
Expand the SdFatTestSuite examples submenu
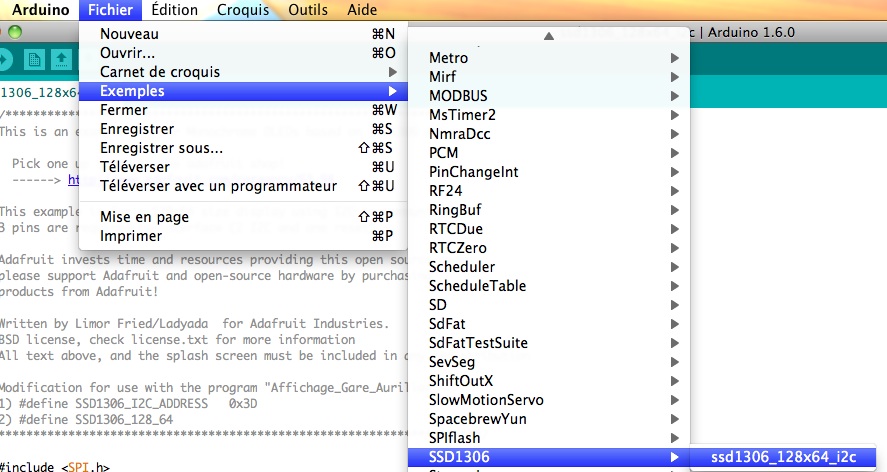549,343
